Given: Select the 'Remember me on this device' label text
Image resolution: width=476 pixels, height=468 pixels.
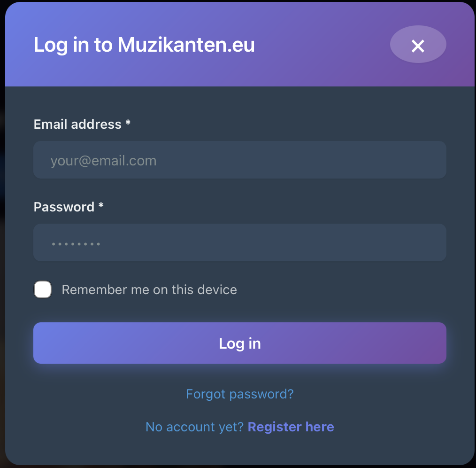Looking at the screenshot, I should click(149, 289).
